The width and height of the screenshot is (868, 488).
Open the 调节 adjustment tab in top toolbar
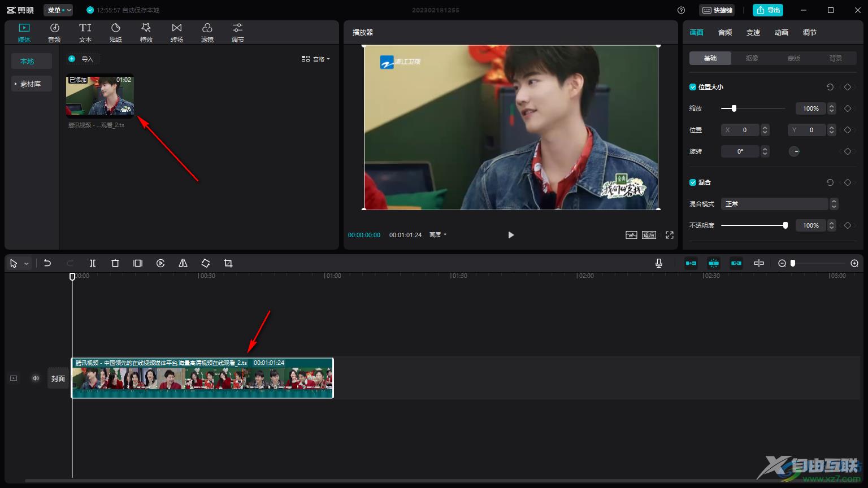point(238,33)
